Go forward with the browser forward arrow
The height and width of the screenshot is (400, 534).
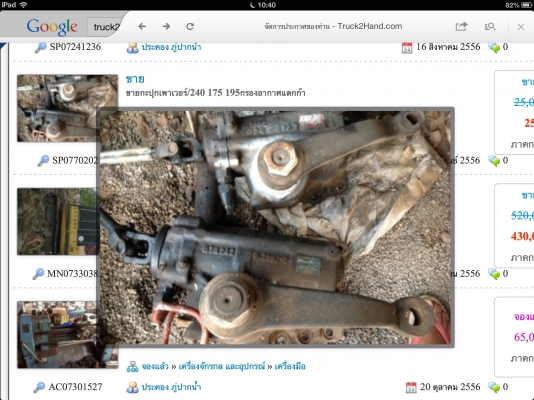click(166, 26)
